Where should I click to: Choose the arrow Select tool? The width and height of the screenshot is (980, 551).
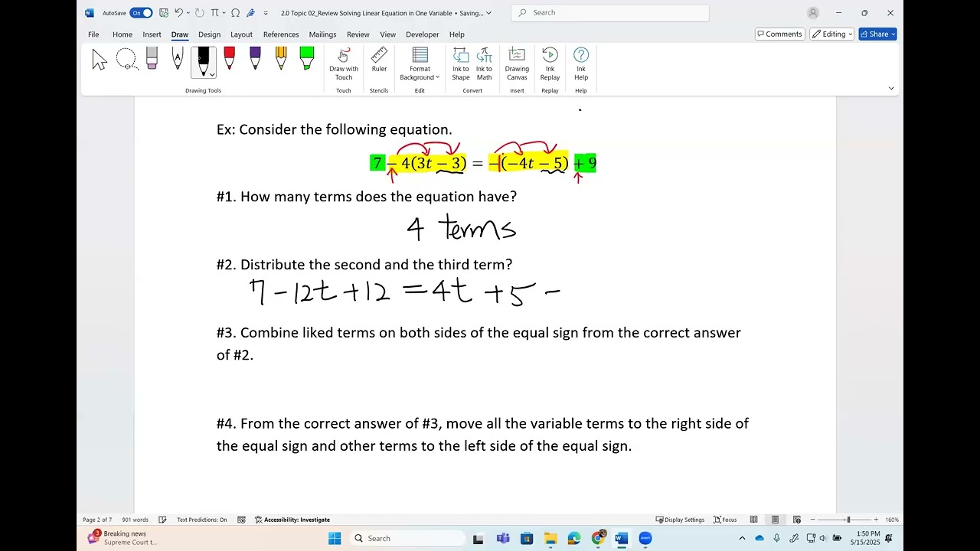click(x=100, y=60)
